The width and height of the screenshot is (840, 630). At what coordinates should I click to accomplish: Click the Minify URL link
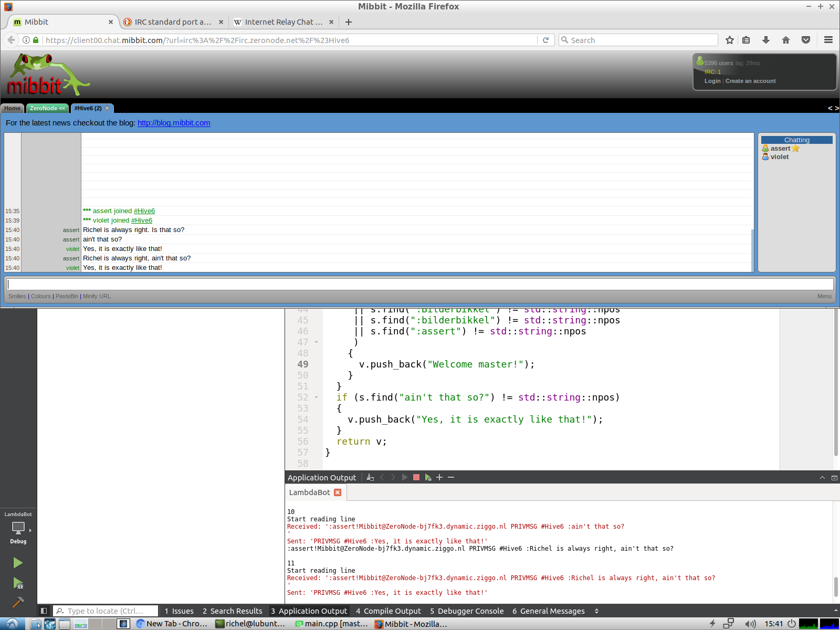[97, 296]
